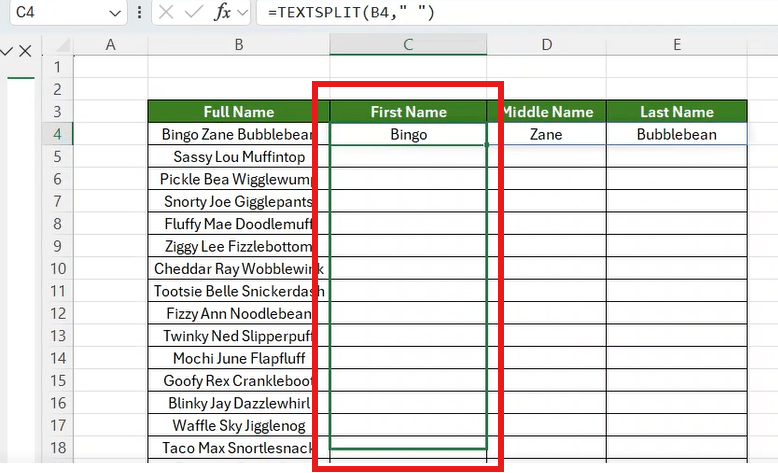
Task: Select the Fluffy Mae Doodlemuff cell
Action: (239, 223)
